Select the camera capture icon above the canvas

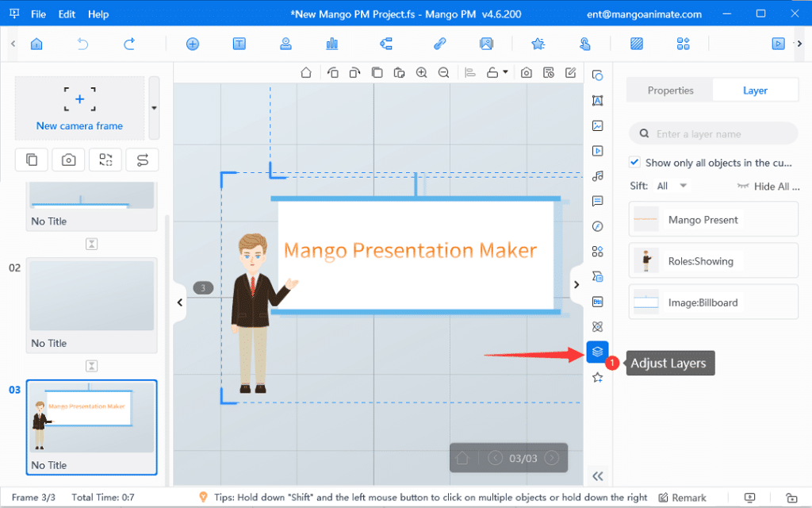coord(526,72)
